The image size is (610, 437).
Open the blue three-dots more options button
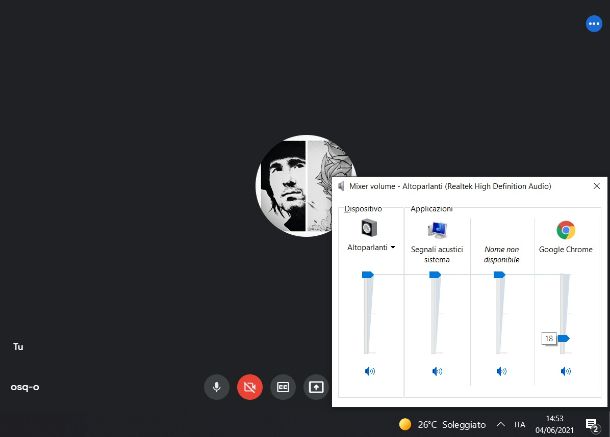coord(594,24)
